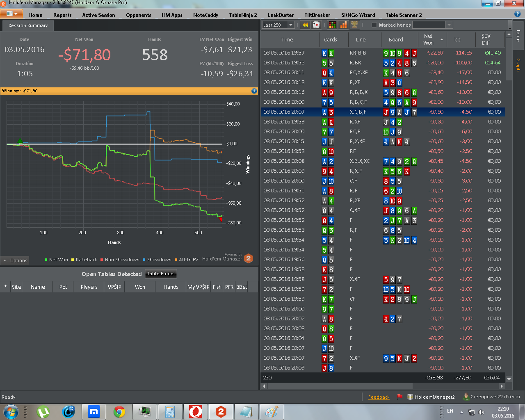Switch to the vertical Table side tab
The height and width of the screenshot is (420, 525).
click(x=518, y=36)
